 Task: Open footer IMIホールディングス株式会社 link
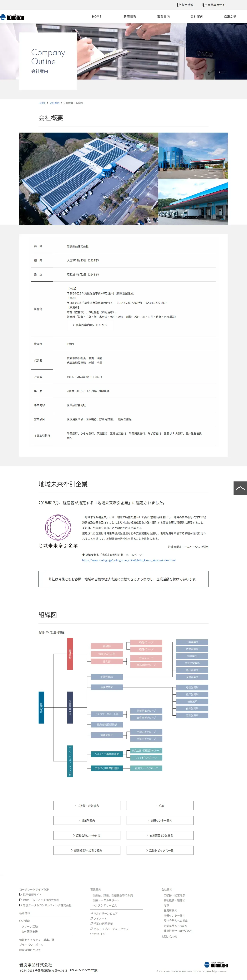tap(41, 900)
